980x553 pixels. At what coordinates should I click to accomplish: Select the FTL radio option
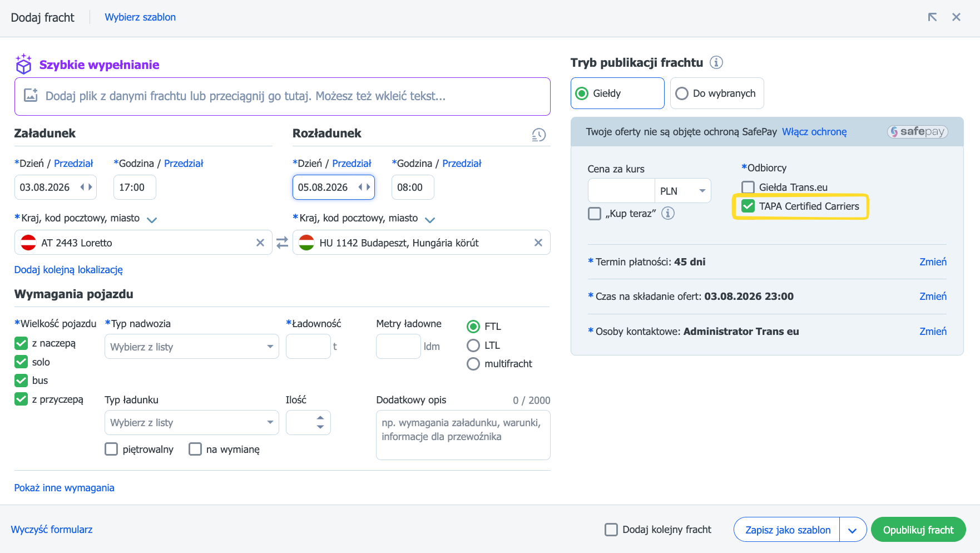click(473, 327)
